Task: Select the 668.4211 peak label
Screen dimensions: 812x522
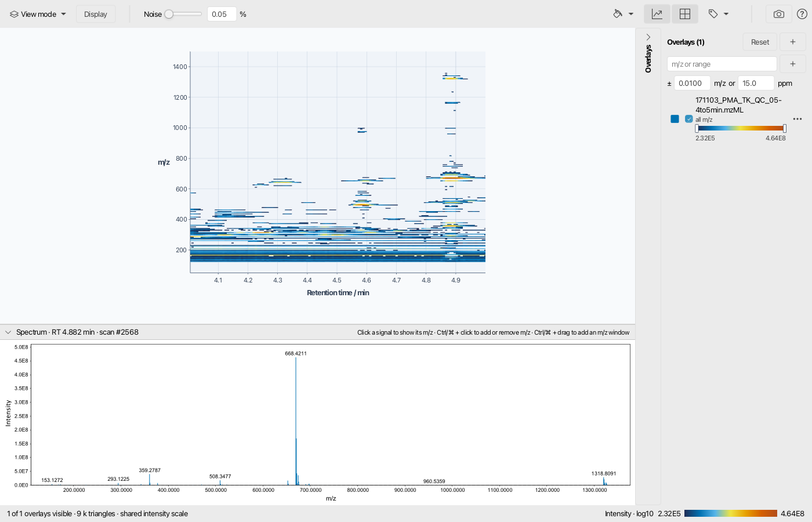Action: coord(296,353)
